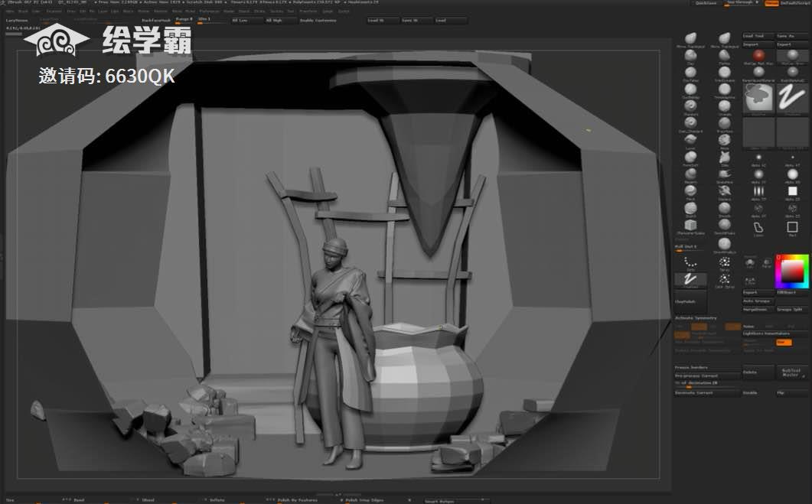Click the Load Tool button
This screenshot has width=812, height=504.
758,36
